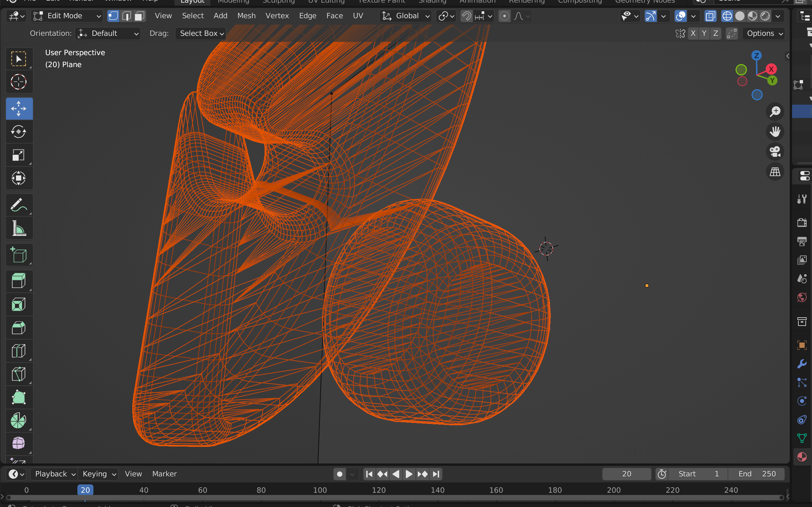Screen dimensions: 812x507
Task: Switch to face select mode
Action: point(139,16)
